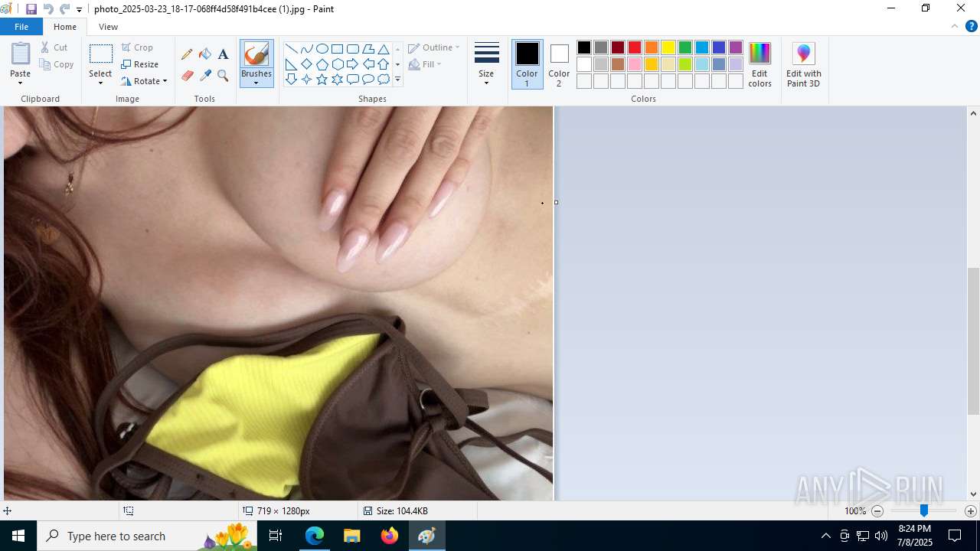Click the Redo arrow in title bar
Image resolution: width=980 pixels, height=551 pixels.
pos(65,9)
